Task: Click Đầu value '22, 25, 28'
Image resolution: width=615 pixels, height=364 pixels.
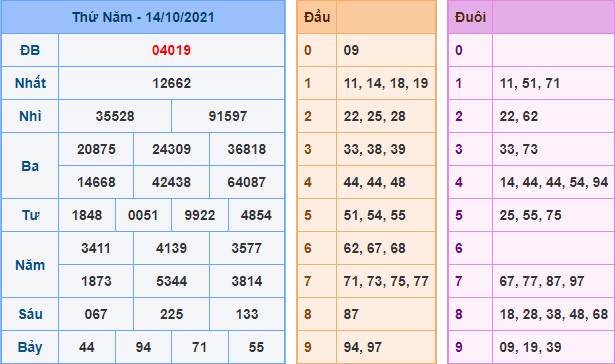Action: tap(374, 116)
